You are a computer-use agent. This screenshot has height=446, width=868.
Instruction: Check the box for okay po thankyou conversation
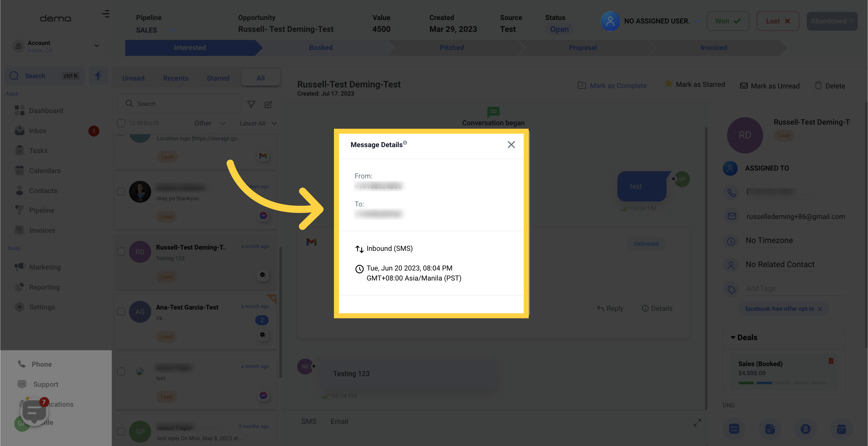click(x=121, y=192)
